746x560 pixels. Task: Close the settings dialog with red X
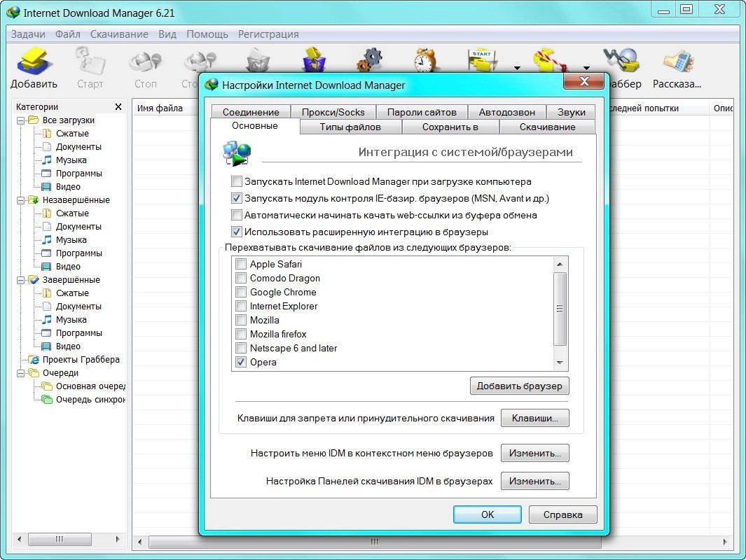(x=584, y=80)
